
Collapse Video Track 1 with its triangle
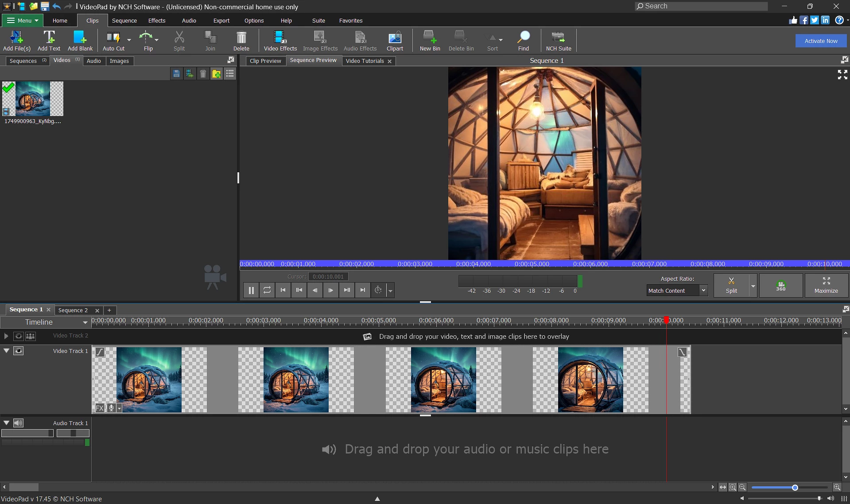[x=7, y=351]
